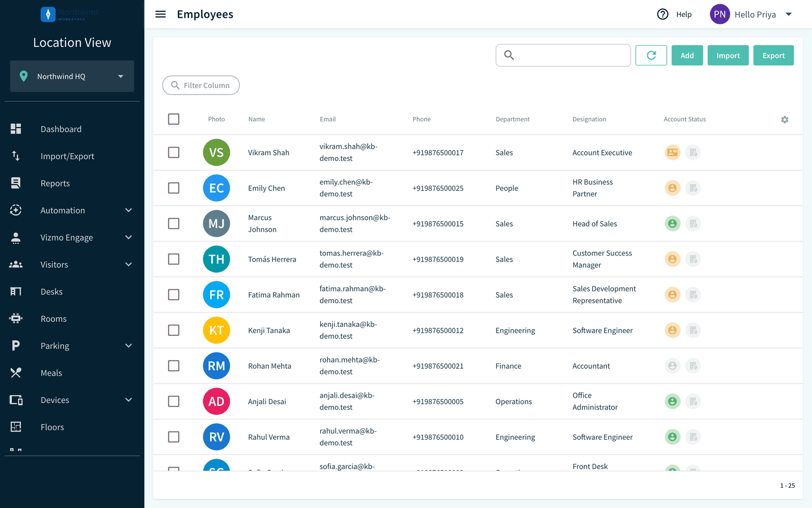The width and height of the screenshot is (812, 508).
Task: Click the employee search field
Action: click(x=563, y=55)
